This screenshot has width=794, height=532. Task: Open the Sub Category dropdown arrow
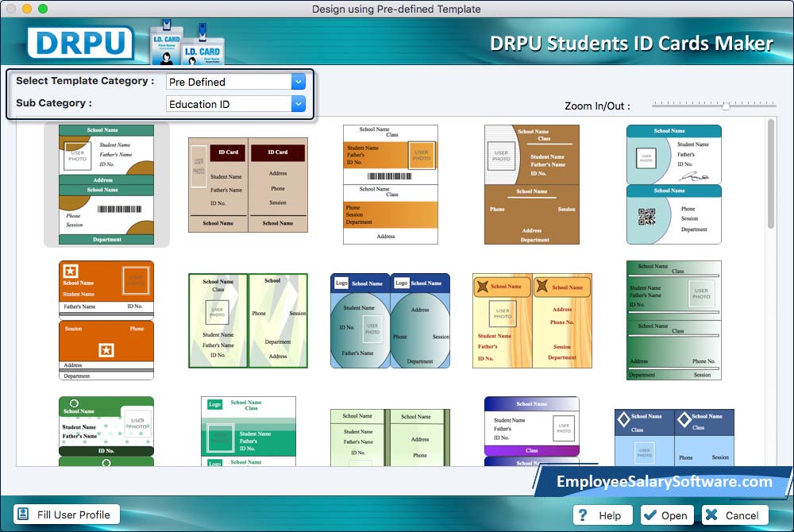pos(299,104)
